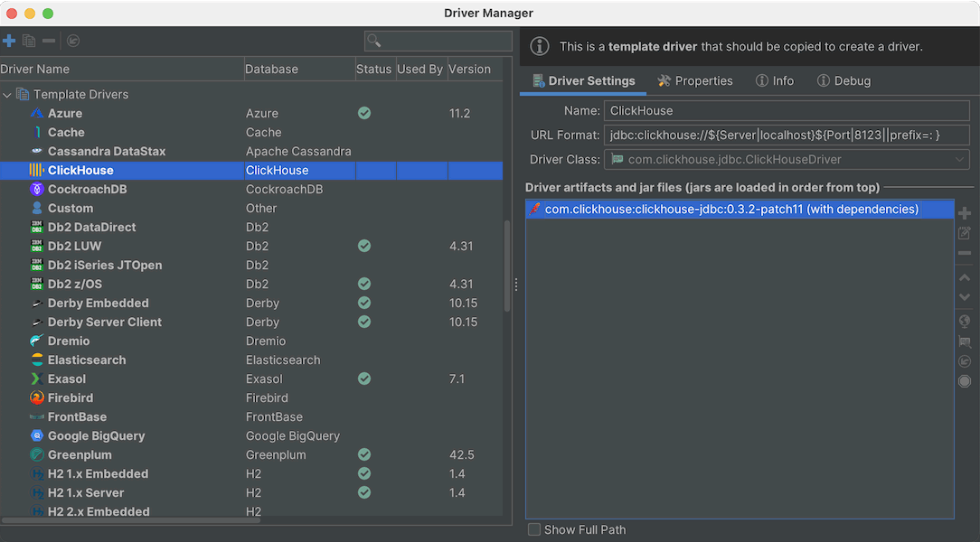Click the add artifact plus icon
The height and width of the screenshot is (542, 980).
tap(965, 213)
